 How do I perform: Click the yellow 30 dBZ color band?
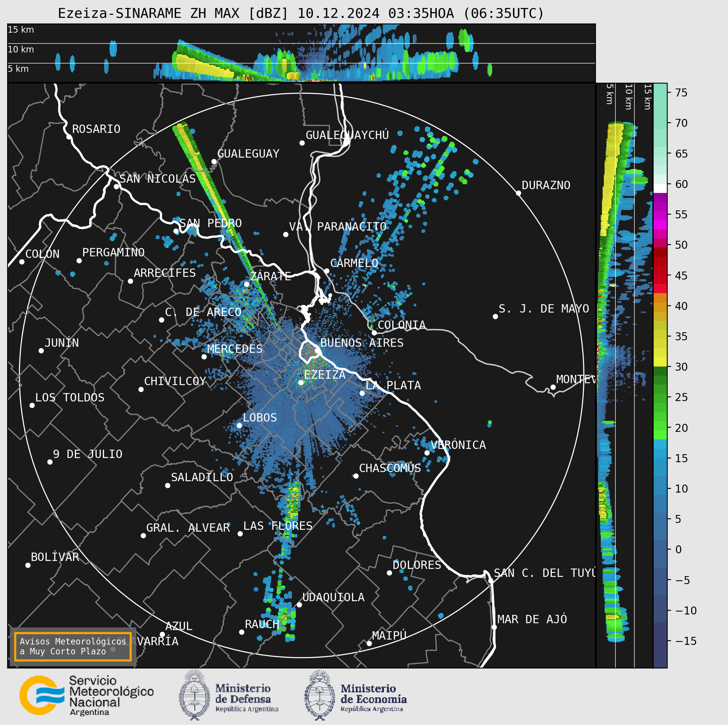pyautogui.click(x=660, y=362)
